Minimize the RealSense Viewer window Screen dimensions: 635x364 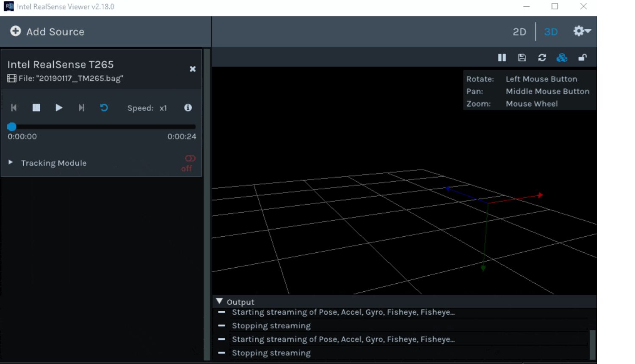[x=526, y=6]
